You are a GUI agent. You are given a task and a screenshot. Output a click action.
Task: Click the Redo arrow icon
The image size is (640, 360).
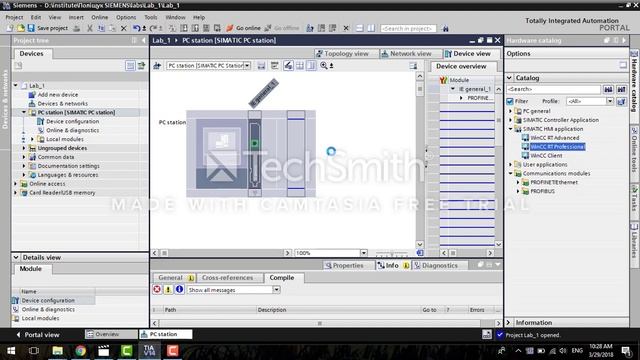[x=153, y=28]
